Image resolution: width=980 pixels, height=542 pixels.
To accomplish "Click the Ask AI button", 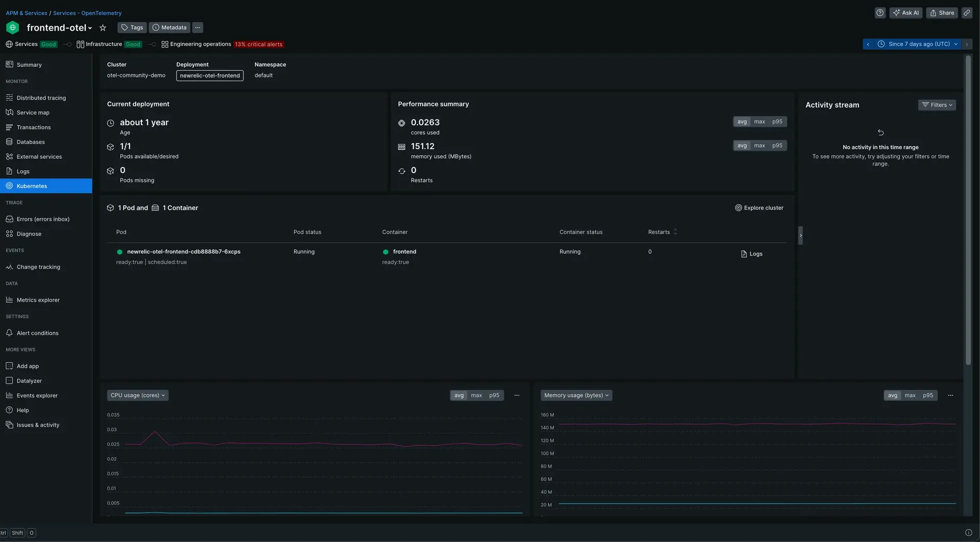I will pyautogui.click(x=905, y=13).
